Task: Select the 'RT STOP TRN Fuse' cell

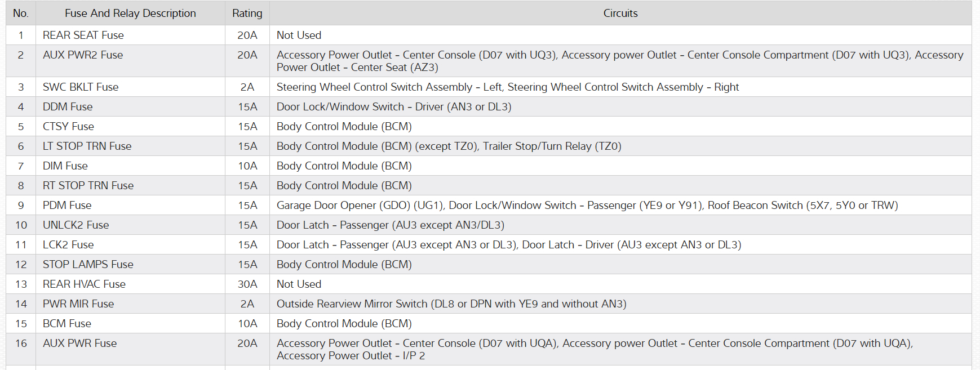Action: pos(88,185)
